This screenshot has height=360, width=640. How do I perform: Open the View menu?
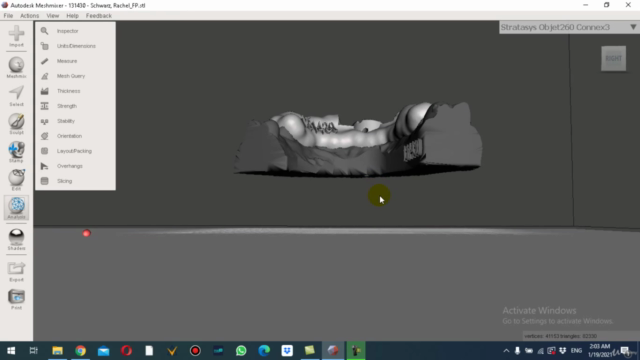(x=53, y=16)
